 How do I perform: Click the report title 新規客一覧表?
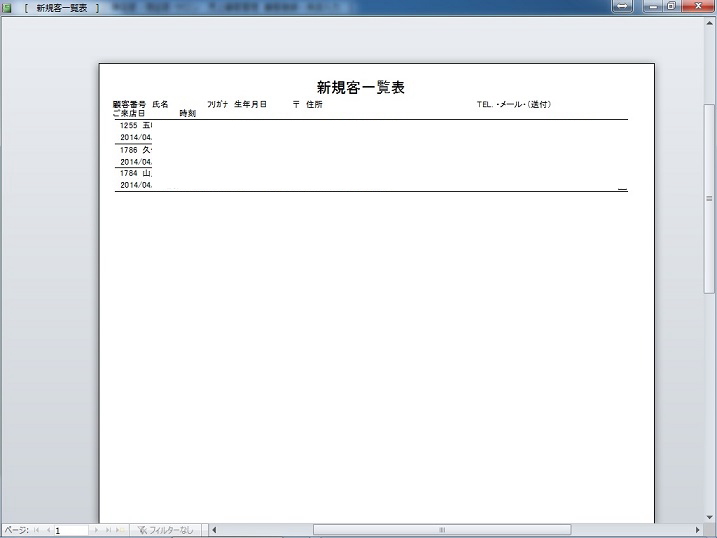pyautogui.click(x=361, y=87)
